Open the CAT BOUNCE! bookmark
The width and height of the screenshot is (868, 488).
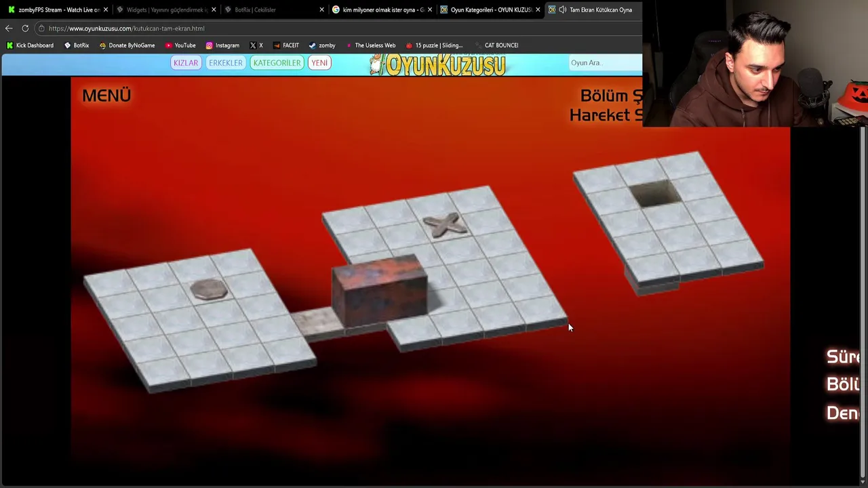coord(496,45)
